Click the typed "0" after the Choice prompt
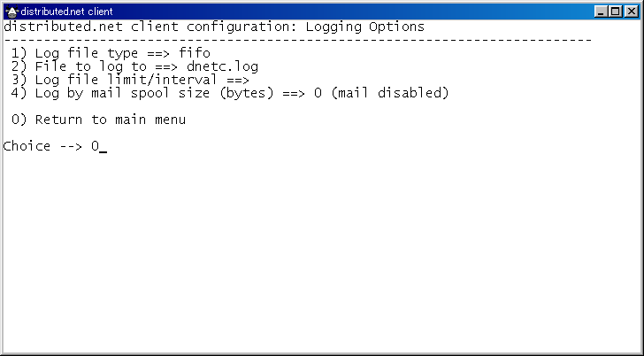This screenshot has width=644, height=356. (x=95, y=146)
